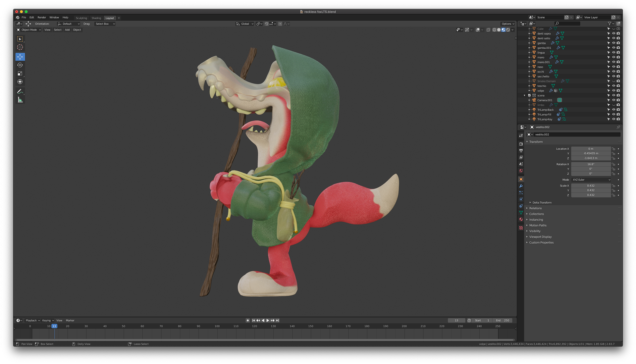Image resolution: width=636 pixels, height=364 pixels.
Task: Switch to the Shading workspace tab
Action: [96, 18]
